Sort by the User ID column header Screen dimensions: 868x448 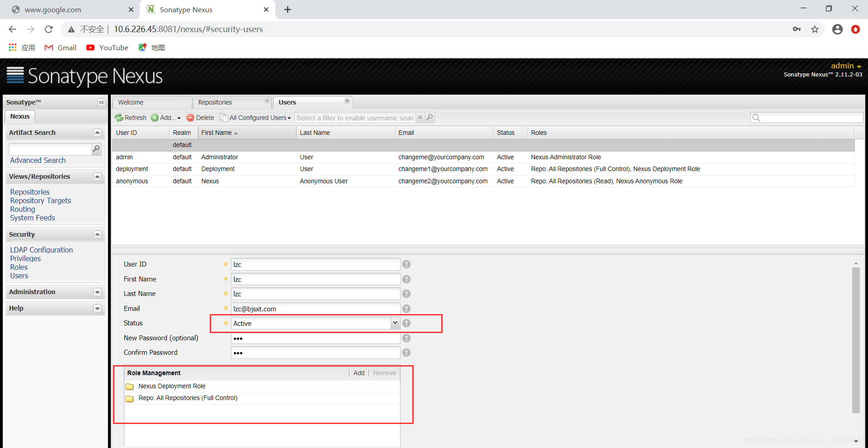[x=141, y=133]
